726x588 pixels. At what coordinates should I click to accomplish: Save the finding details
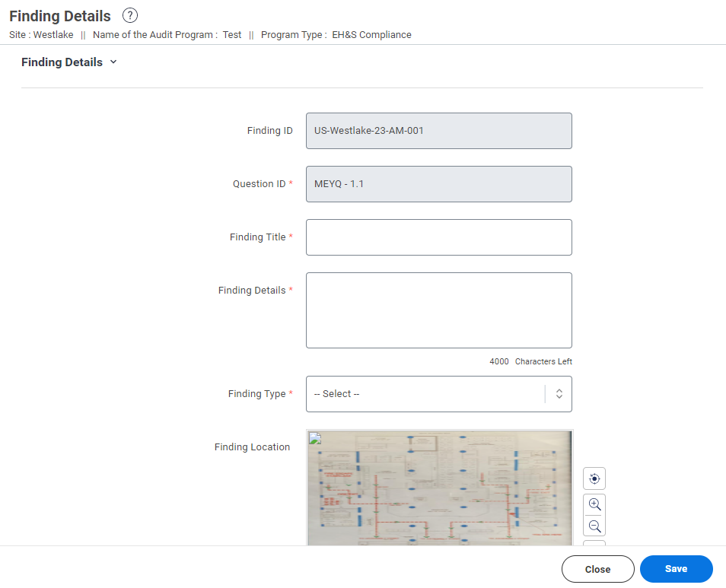[676, 569]
